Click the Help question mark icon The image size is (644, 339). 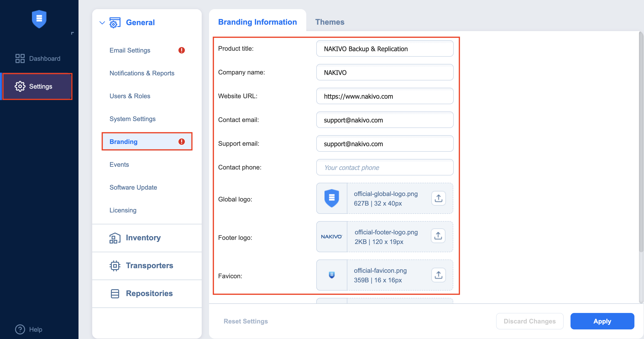point(20,329)
